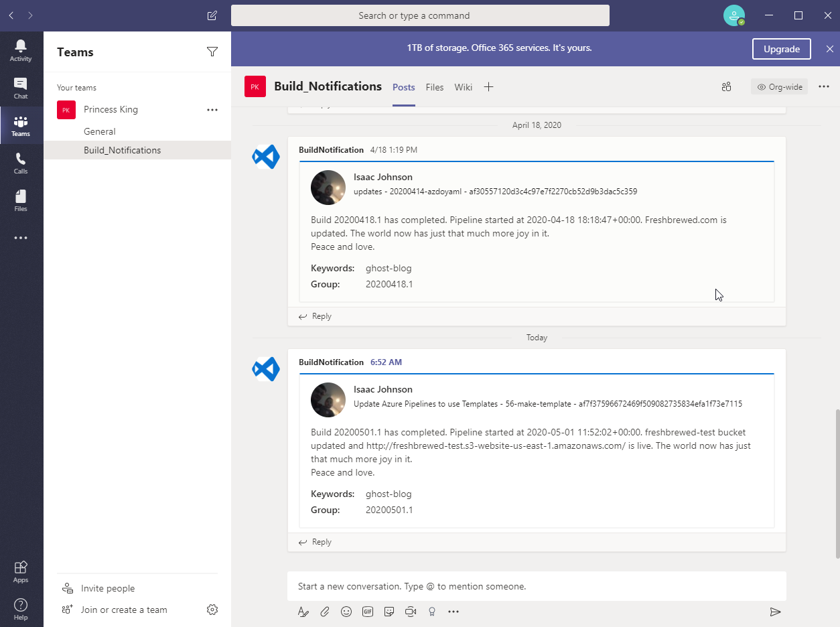Click the filter teams funnel icon
The image size is (840, 627).
click(x=212, y=52)
